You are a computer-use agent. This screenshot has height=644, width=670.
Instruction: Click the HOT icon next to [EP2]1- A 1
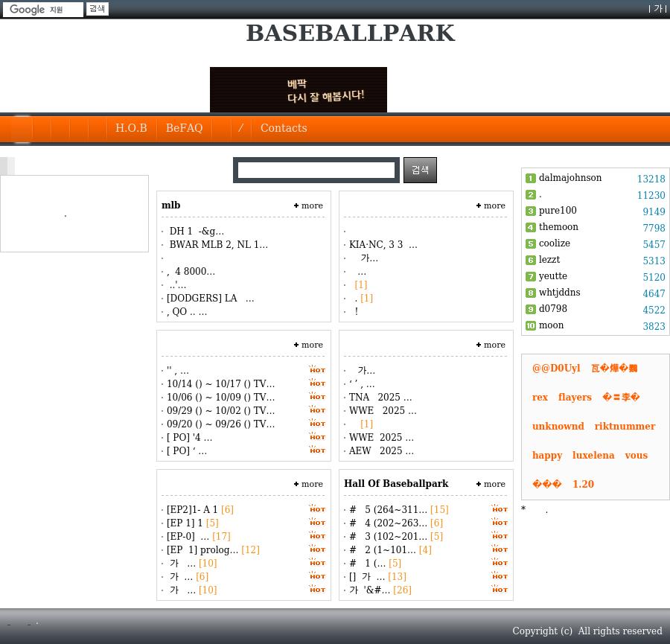pyautogui.click(x=317, y=509)
